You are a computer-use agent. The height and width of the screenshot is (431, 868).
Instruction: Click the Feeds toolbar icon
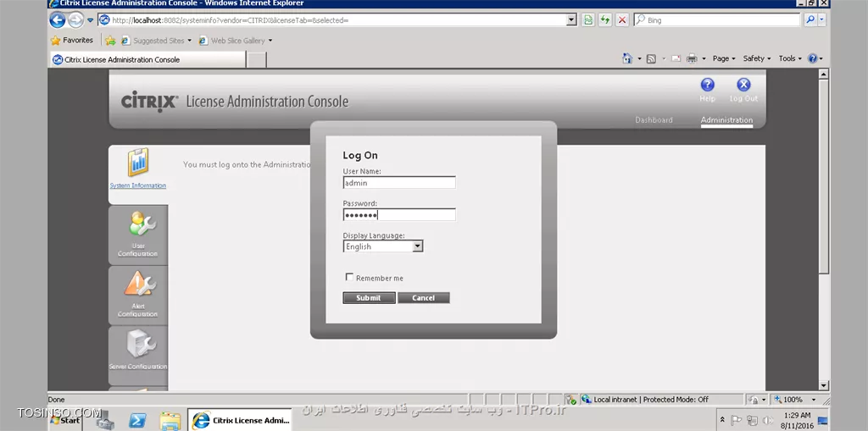[652, 58]
